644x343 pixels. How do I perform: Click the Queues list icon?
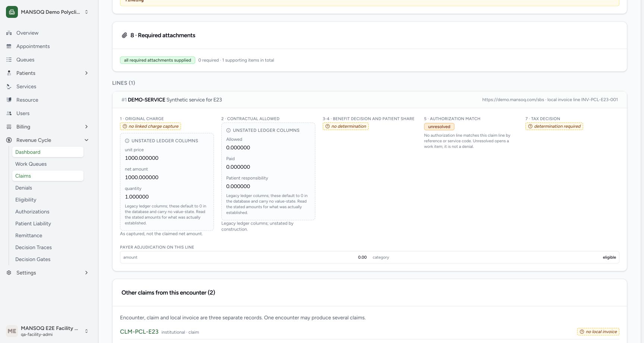(9, 60)
